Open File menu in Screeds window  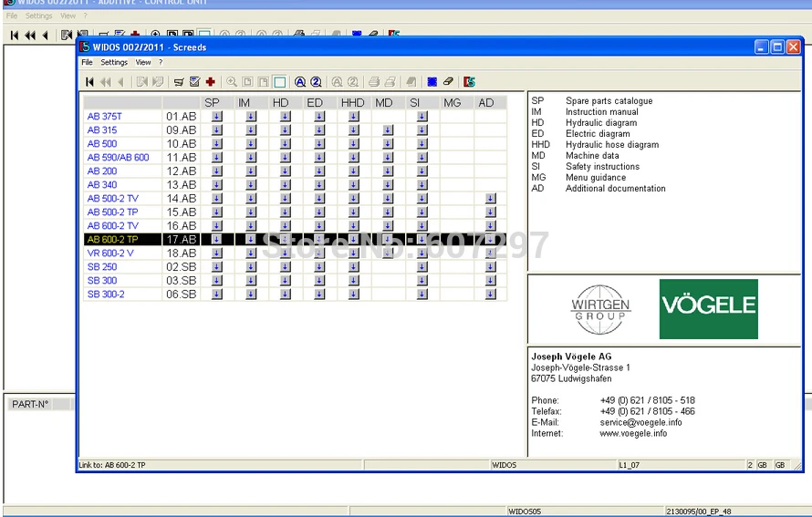[x=87, y=62]
